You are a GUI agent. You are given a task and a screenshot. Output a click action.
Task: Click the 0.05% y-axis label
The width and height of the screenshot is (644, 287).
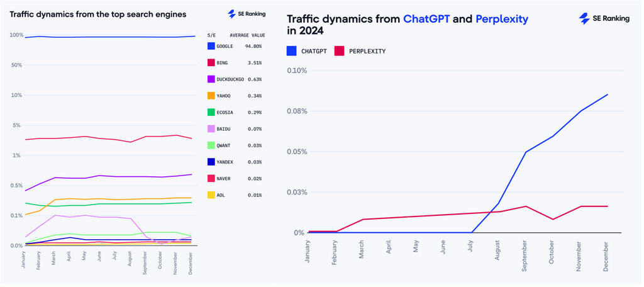pos(297,152)
